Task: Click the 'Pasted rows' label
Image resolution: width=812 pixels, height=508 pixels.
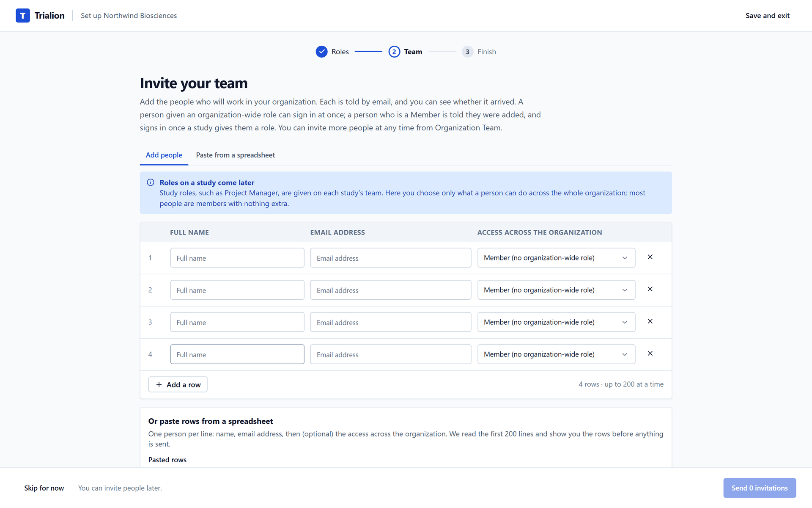Action: pyautogui.click(x=167, y=460)
